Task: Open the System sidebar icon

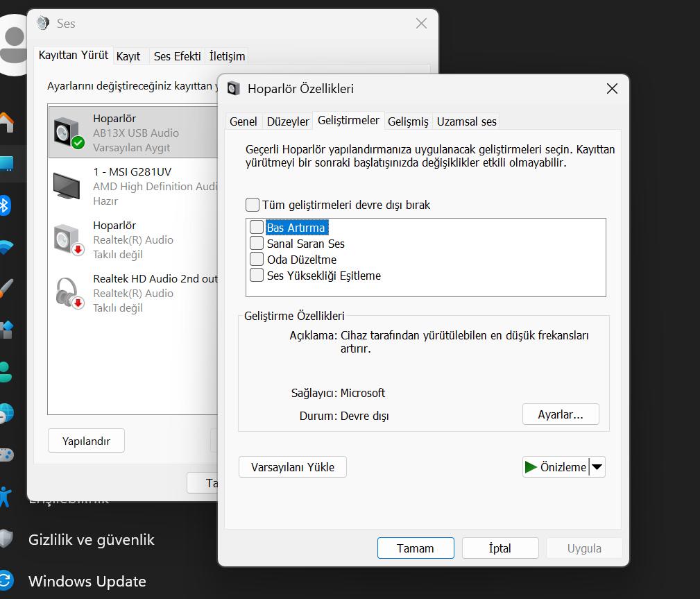Action: coord(6,164)
